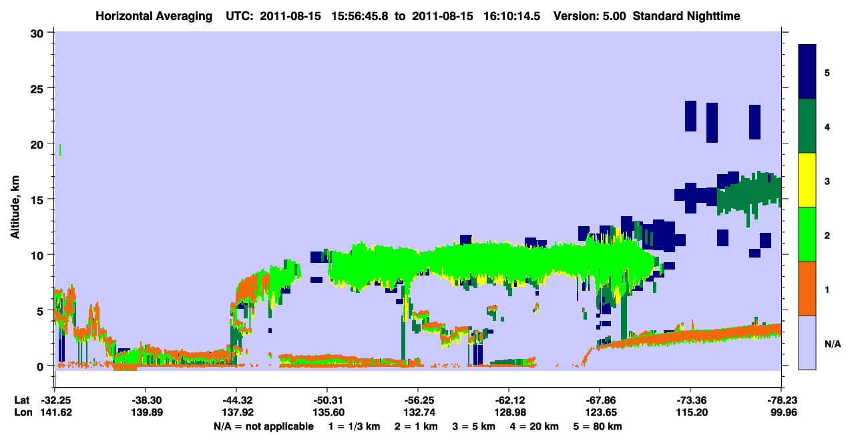Image resolution: width=868 pixels, height=445 pixels.
Task: Click the latitude value -78.23
Action: (x=781, y=400)
